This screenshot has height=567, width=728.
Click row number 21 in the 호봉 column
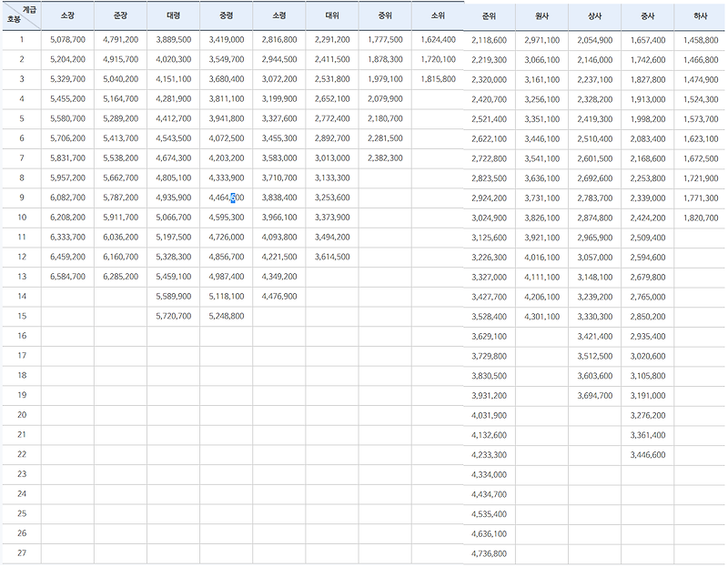(x=22, y=435)
